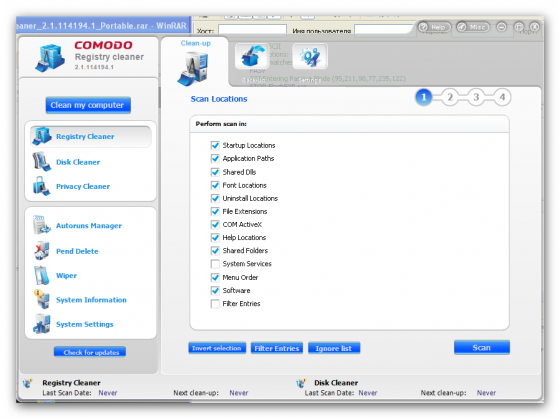The height and width of the screenshot is (419, 560).
Task: Click the Clean my computer button
Action: click(x=88, y=105)
